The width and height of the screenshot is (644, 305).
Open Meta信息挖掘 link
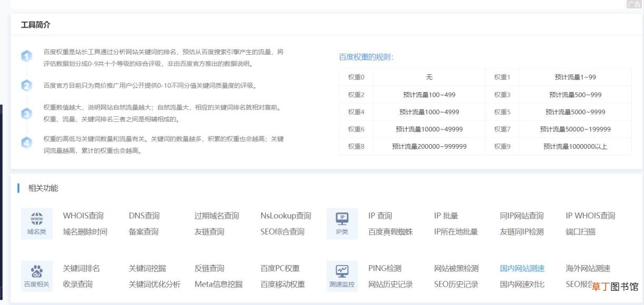coord(219,284)
